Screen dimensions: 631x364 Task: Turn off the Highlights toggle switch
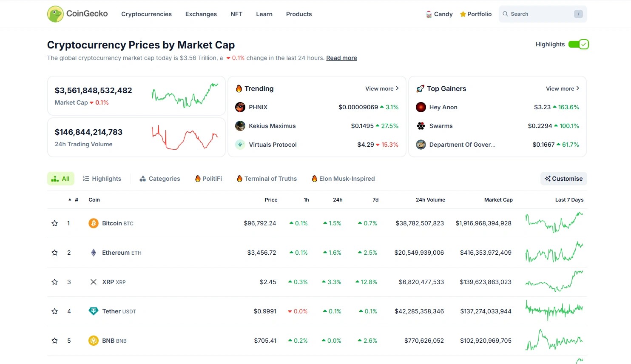578,44
